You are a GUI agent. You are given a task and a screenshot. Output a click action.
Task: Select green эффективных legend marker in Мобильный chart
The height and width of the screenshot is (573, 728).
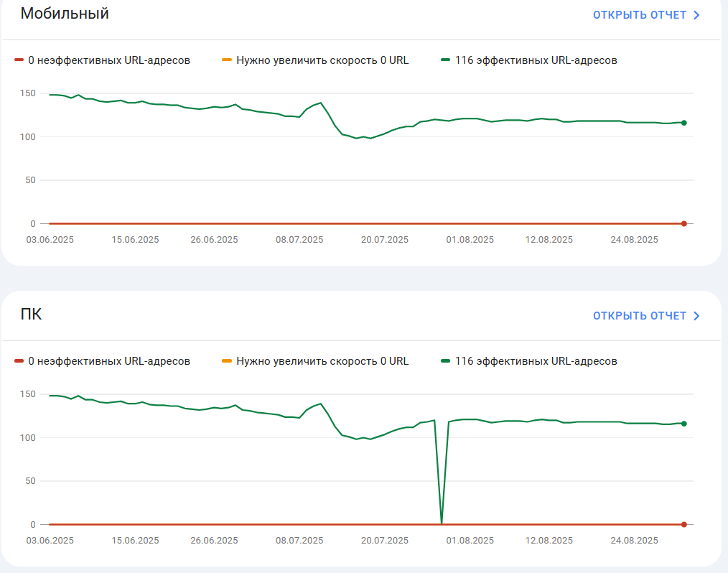pyautogui.click(x=445, y=60)
